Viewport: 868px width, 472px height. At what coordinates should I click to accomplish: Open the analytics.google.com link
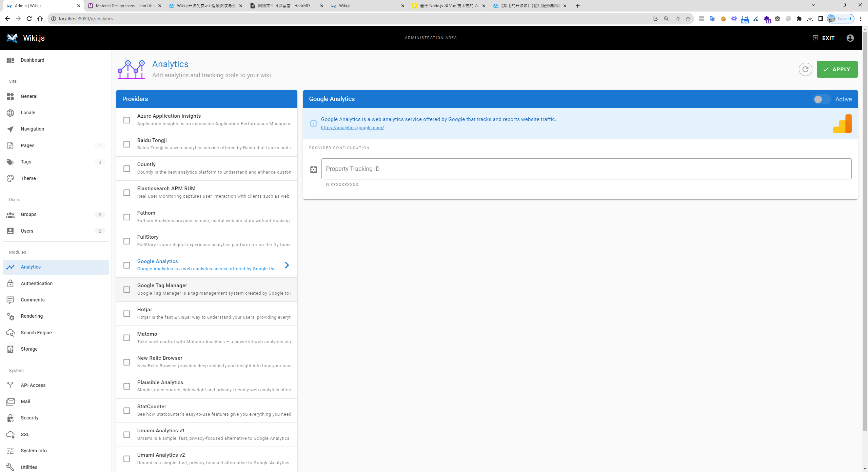click(352, 128)
